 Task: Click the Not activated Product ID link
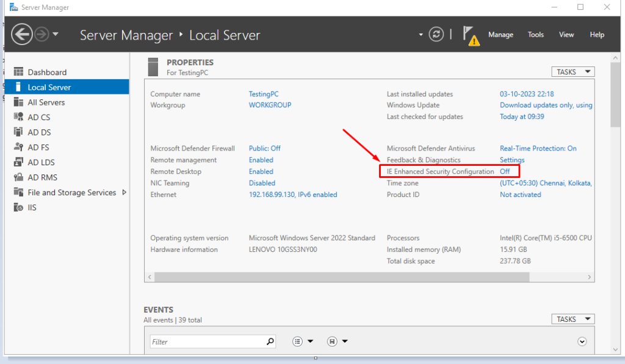[x=520, y=194]
